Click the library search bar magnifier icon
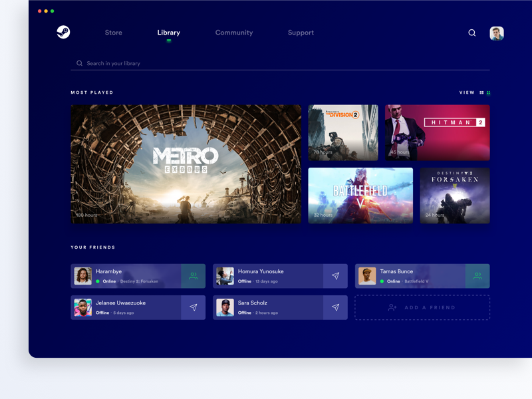This screenshot has height=399, width=532. tap(79, 63)
